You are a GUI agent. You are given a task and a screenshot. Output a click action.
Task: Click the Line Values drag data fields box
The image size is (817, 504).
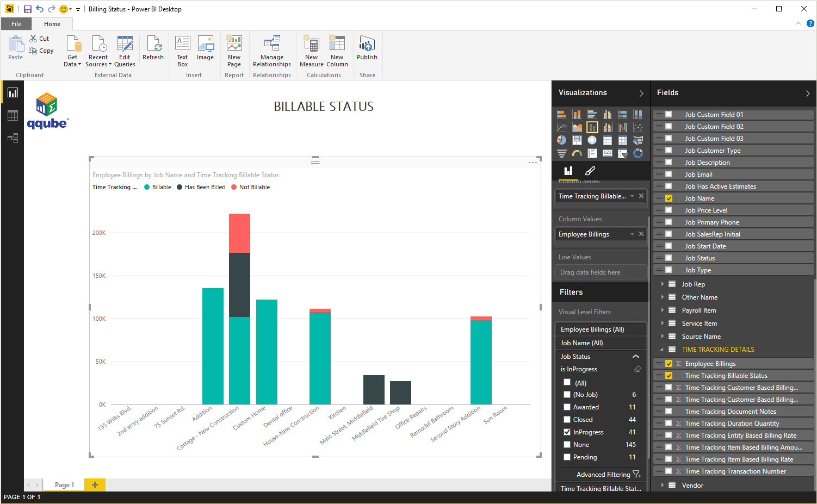tap(601, 272)
